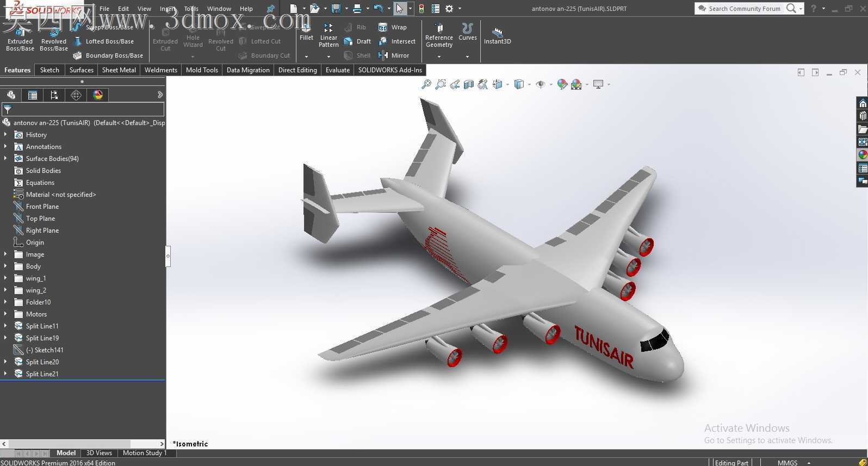The height and width of the screenshot is (466, 868).
Task: Open the Window menu
Action: coord(219,9)
